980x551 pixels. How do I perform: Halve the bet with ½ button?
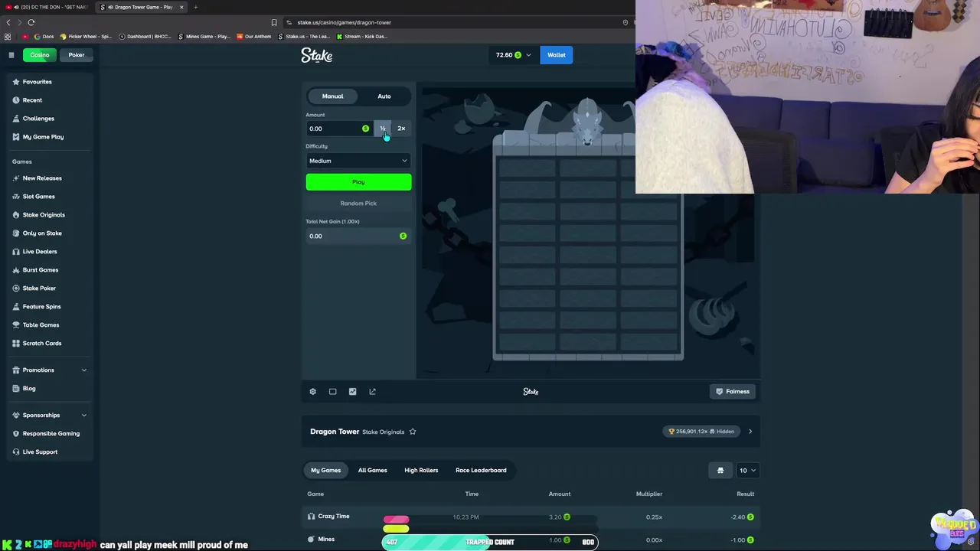(x=383, y=129)
